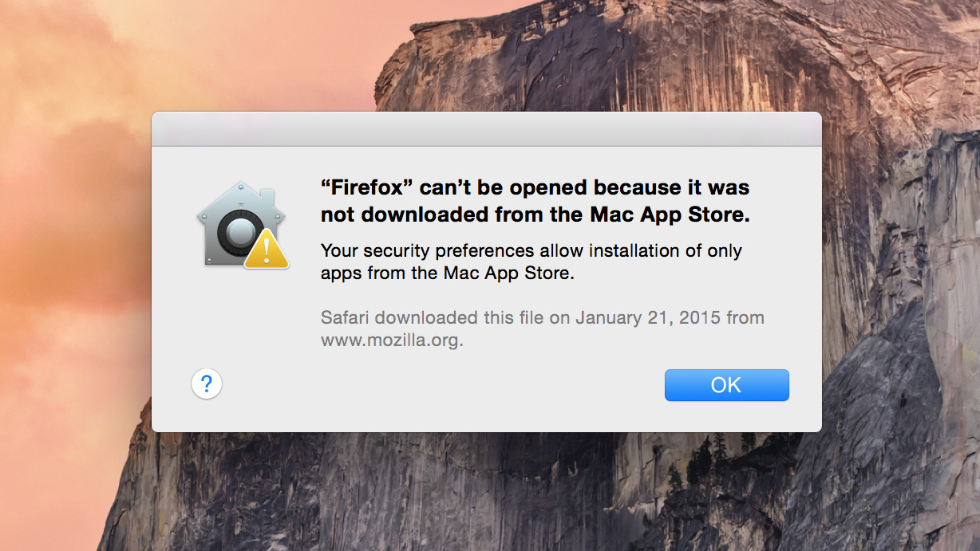Image resolution: width=980 pixels, height=551 pixels.
Task: Click the Gatekeeper house security icon
Action: [x=243, y=226]
